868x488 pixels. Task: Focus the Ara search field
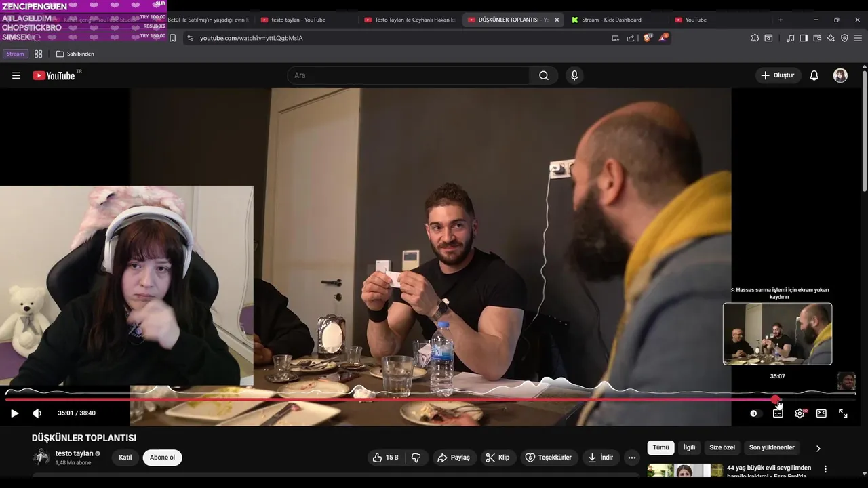[x=408, y=75]
